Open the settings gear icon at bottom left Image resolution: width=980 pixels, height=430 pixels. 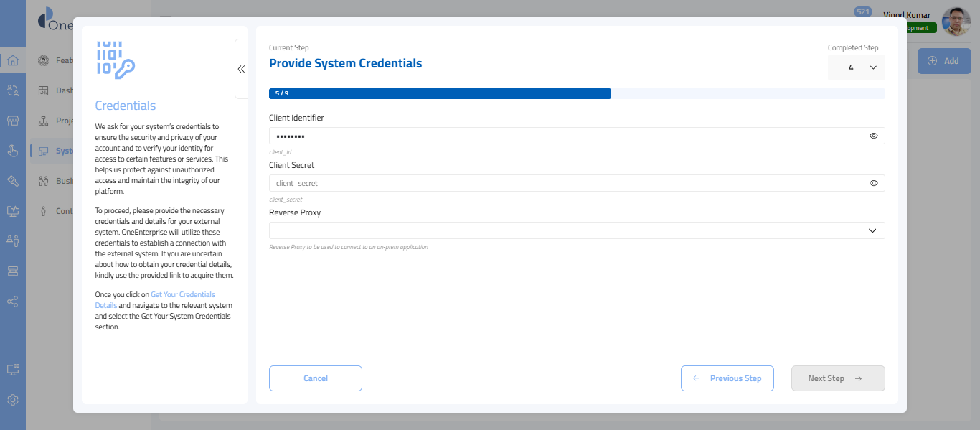point(13,400)
